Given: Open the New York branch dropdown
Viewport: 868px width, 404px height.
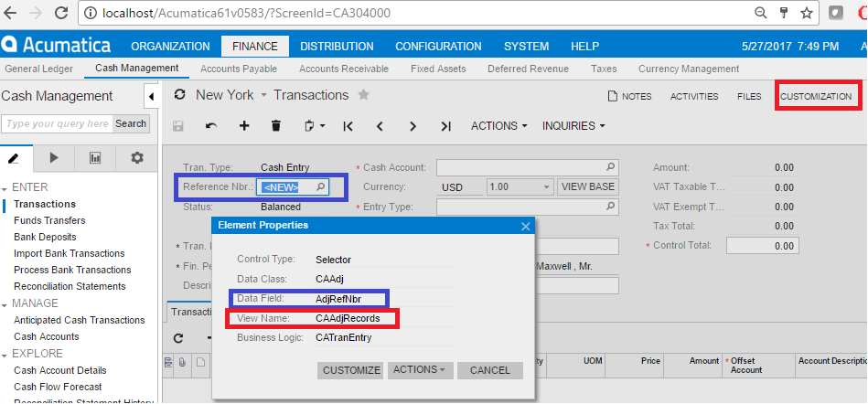Looking at the screenshot, I should pos(263,95).
